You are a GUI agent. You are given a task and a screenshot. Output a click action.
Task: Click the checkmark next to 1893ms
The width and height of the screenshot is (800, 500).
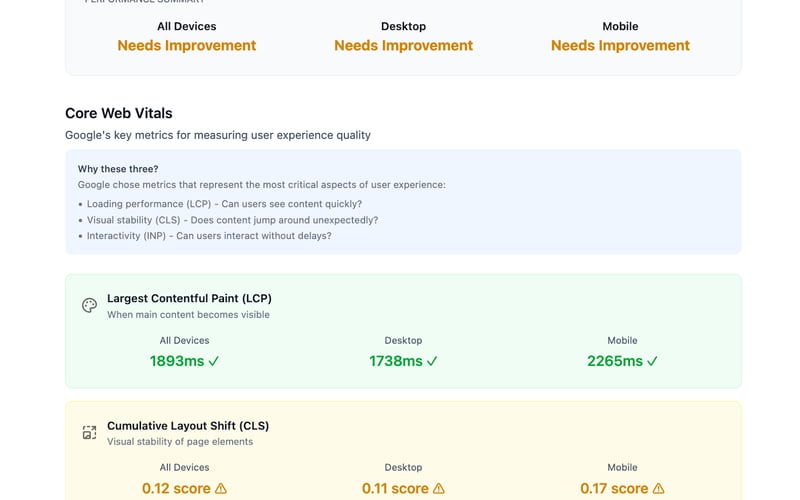point(214,361)
